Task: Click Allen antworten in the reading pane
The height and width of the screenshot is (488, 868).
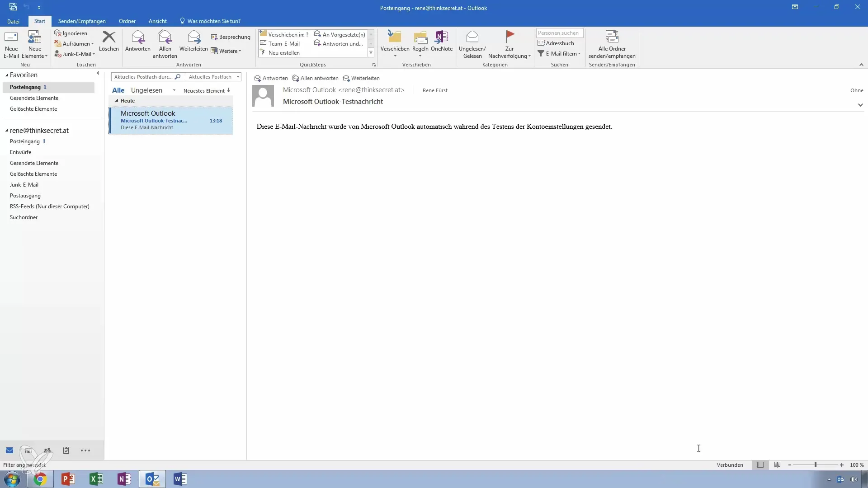Action: tap(315, 78)
